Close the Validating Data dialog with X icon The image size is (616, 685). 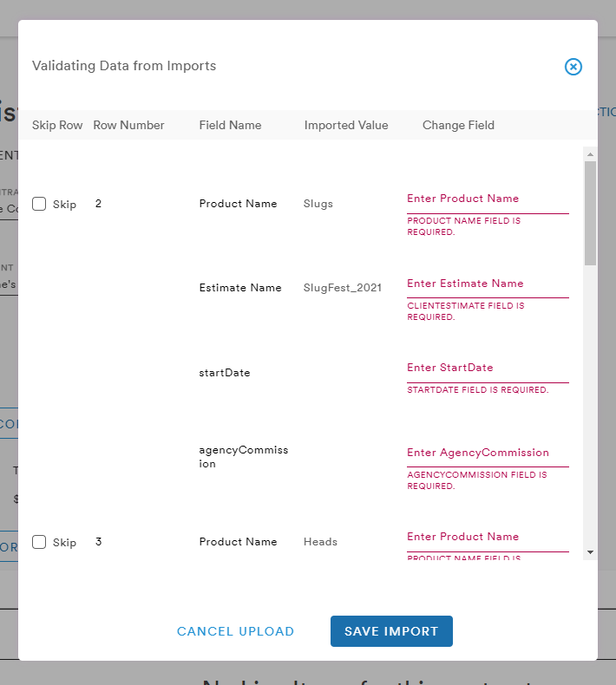(x=573, y=67)
